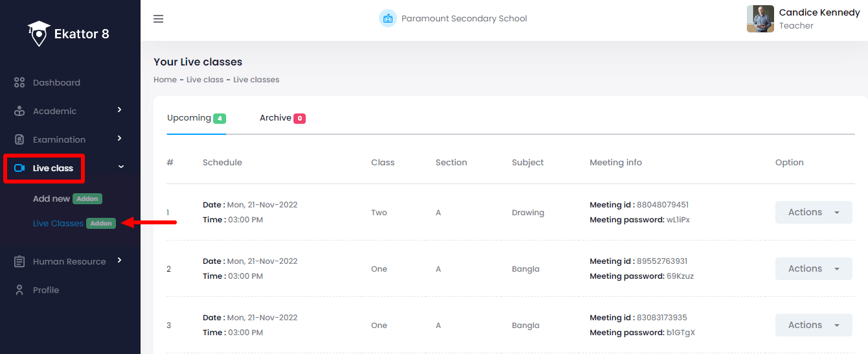Click Candice Kennedy profile avatar
Image resolution: width=868 pixels, height=354 pixels.
760,19
